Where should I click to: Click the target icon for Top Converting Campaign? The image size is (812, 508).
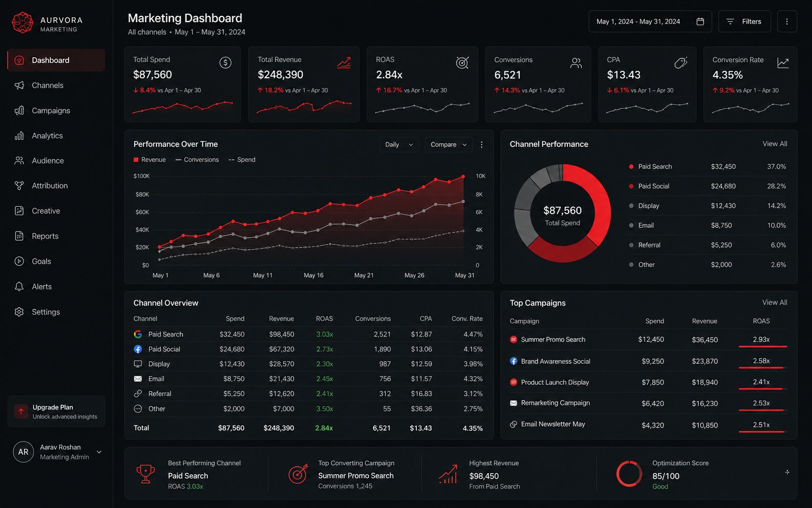298,474
